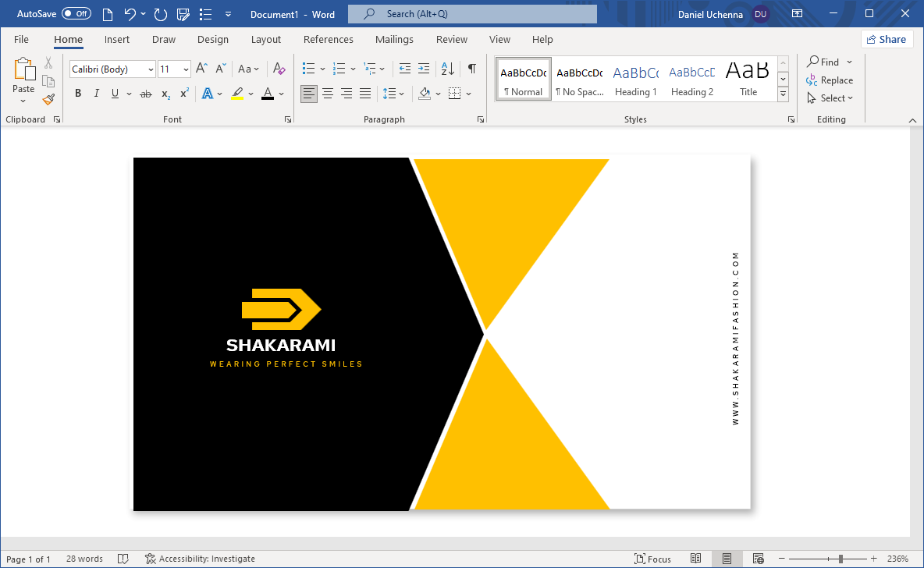Image resolution: width=924 pixels, height=568 pixels.
Task: Click the Increase Indent icon
Action: pos(424,69)
